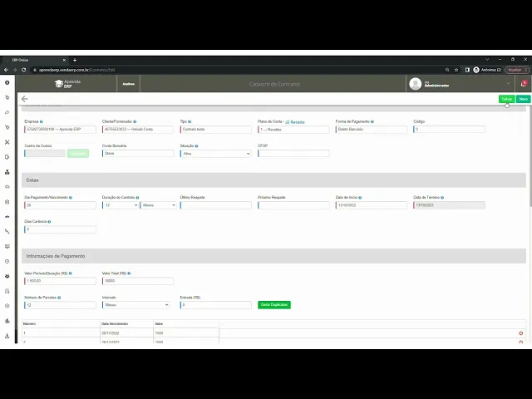Click the Entrada (R$) input field

point(216,305)
